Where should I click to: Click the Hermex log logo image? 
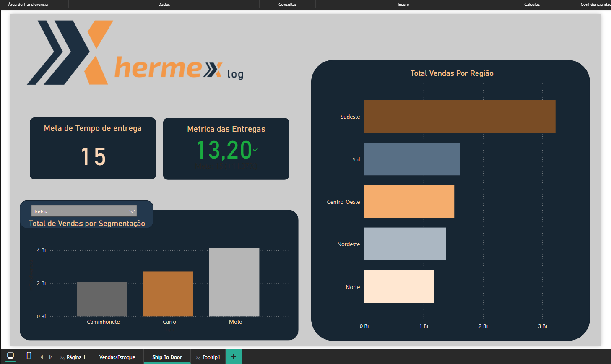(x=135, y=52)
